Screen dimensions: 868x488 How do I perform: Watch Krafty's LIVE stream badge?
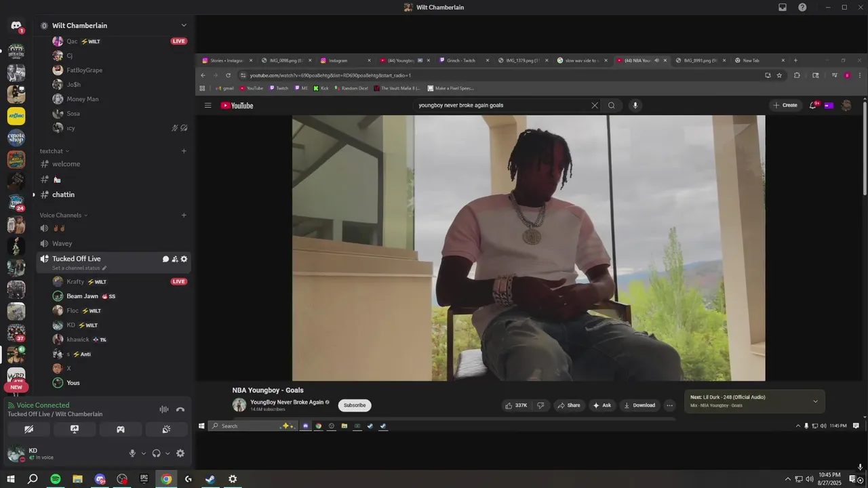point(179,281)
